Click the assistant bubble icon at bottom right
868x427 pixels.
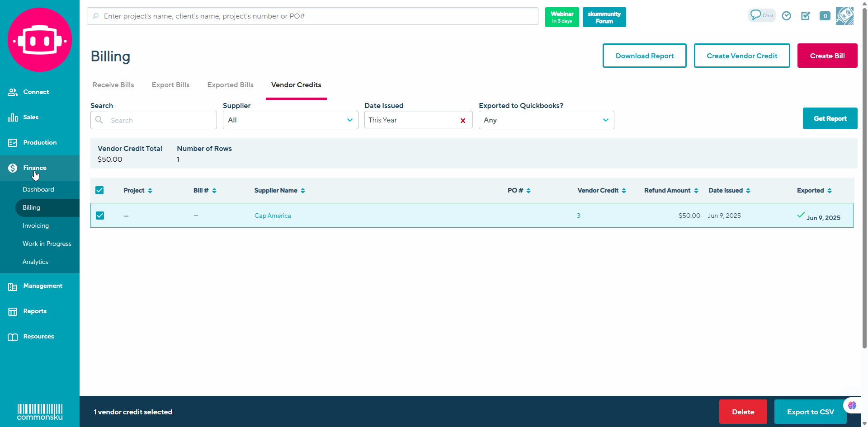[852, 405]
